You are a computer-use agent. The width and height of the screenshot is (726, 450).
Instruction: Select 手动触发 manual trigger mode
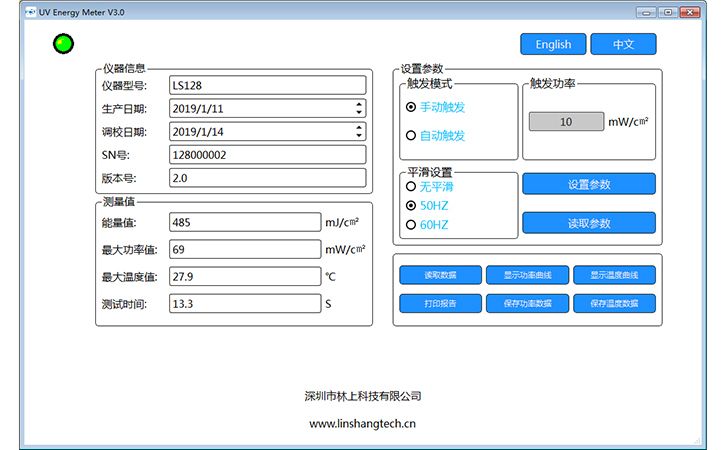pyautogui.click(x=411, y=106)
